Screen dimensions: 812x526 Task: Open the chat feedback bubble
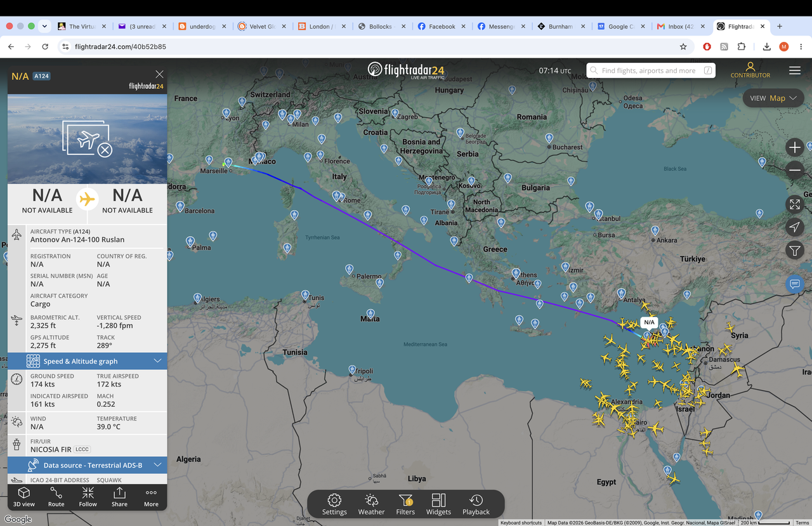[x=794, y=284]
